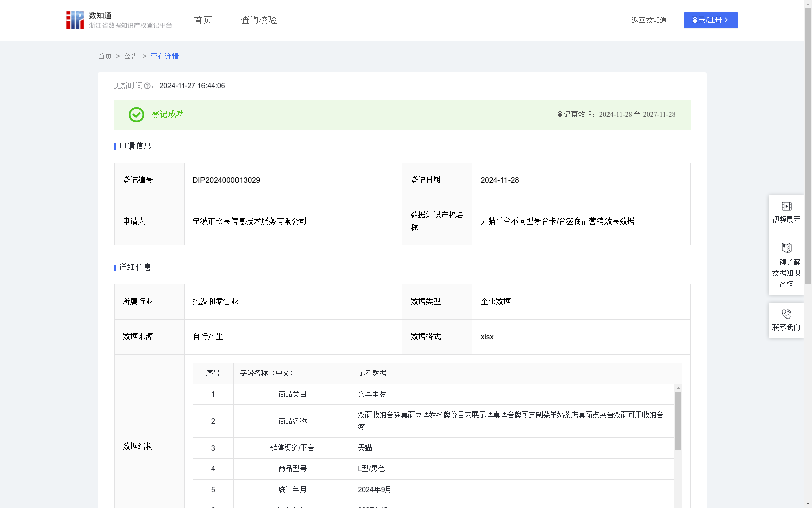Select the industry value 批发和零售业
This screenshot has height=508, width=812.
coord(215,302)
